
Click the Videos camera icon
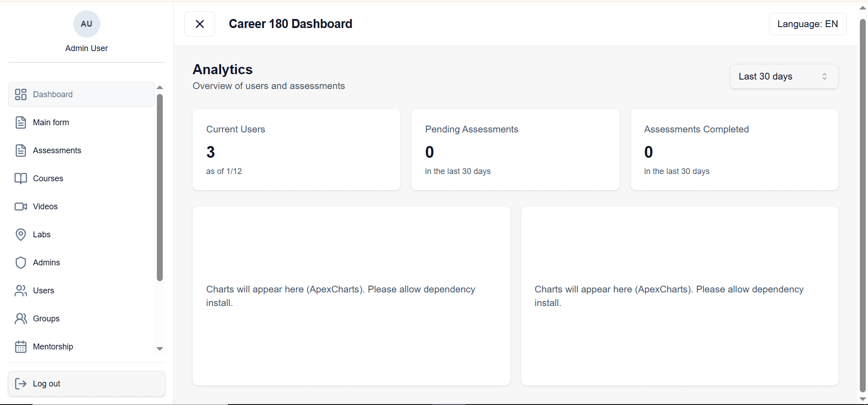click(x=21, y=207)
